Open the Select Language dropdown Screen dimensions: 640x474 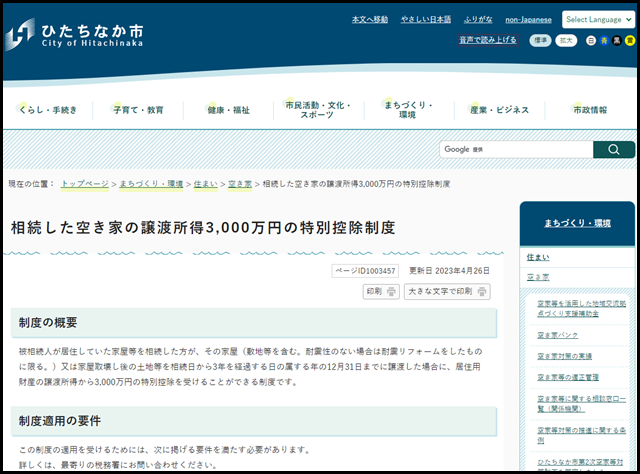tap(598, 19)
